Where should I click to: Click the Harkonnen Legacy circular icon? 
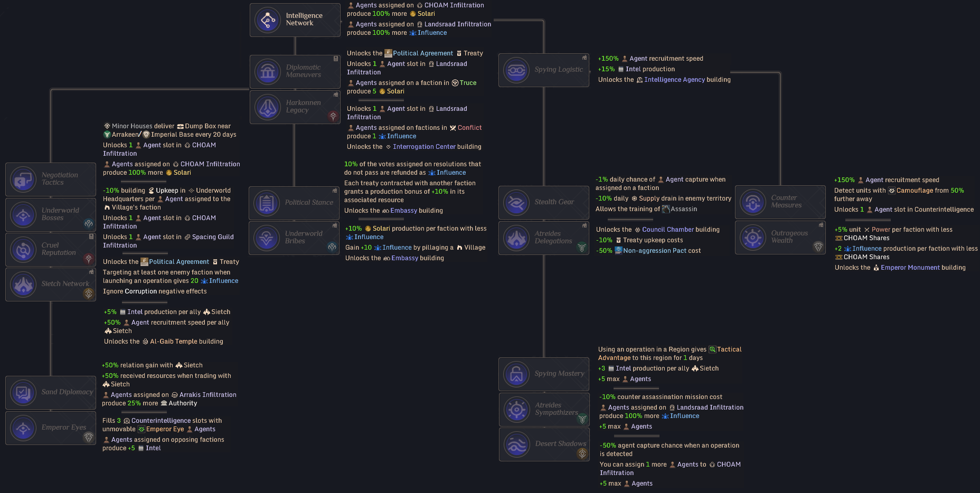[x=268, y=107]
